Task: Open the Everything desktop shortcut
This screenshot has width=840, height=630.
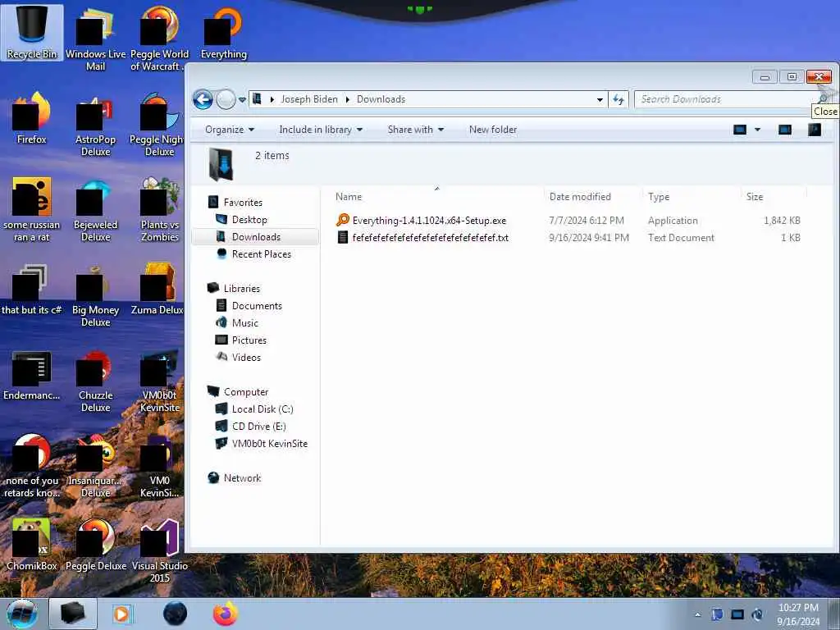Action: point(223,33)
